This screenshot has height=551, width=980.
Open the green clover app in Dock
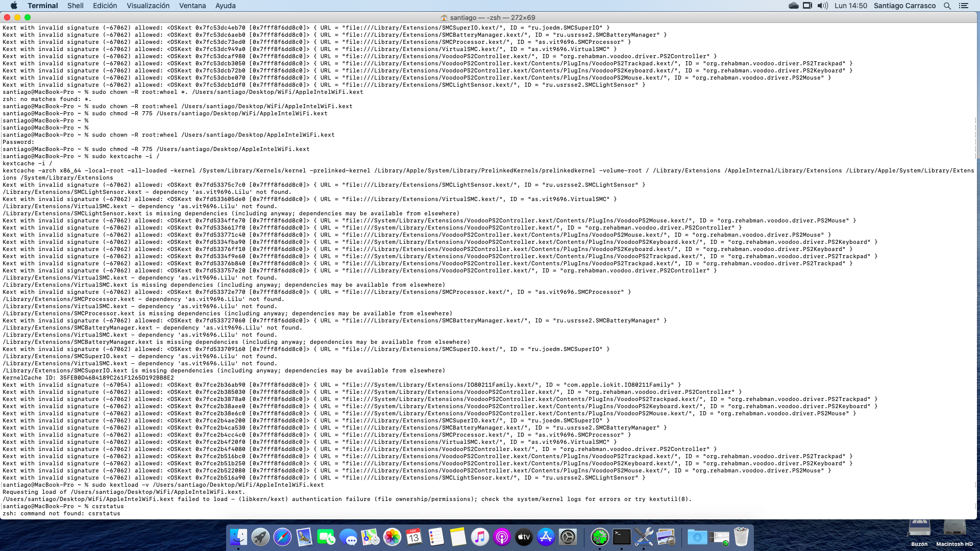tap(600, 537)
